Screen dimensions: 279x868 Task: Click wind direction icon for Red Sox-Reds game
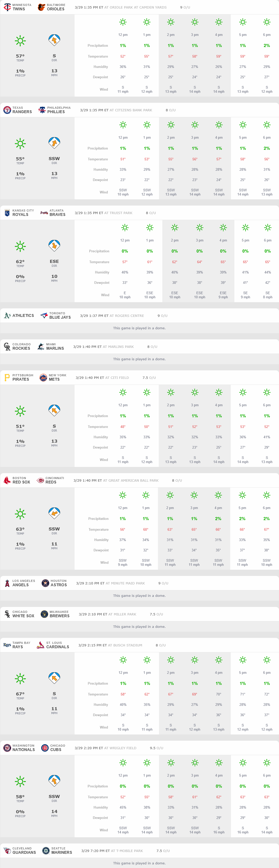54,513
